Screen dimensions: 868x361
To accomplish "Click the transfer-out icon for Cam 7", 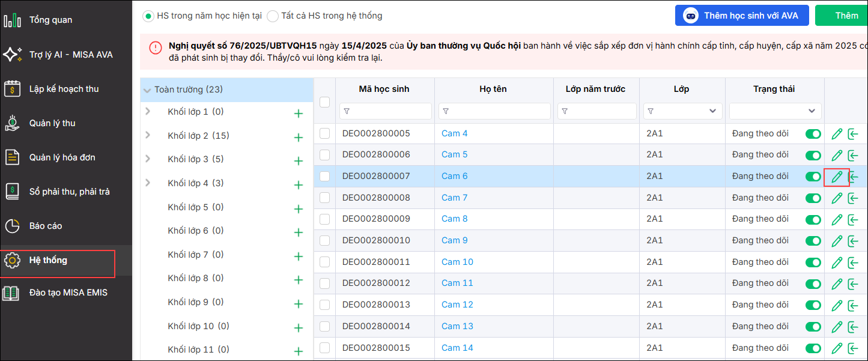I will pos(853,198).
